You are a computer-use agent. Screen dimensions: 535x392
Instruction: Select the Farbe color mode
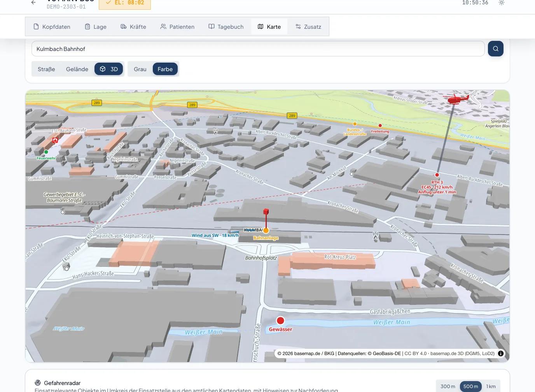pos(165,69)
